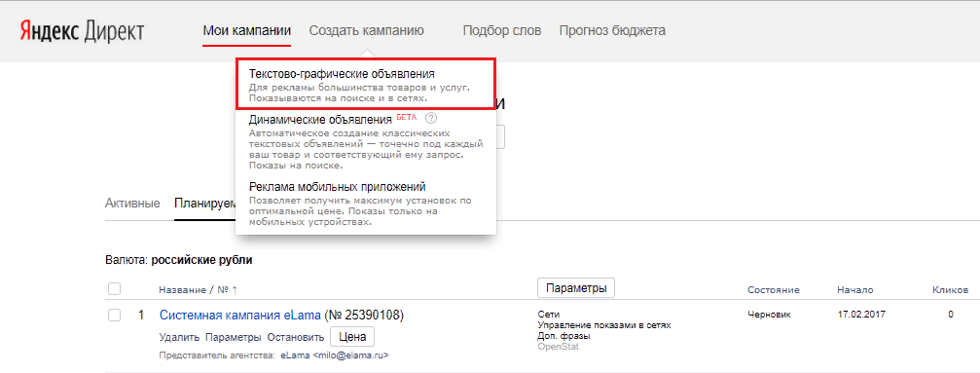Viewport: 980px width, 373px height.
Task: Open Прогноз бюджета page
Action: [x=612, y=30]
